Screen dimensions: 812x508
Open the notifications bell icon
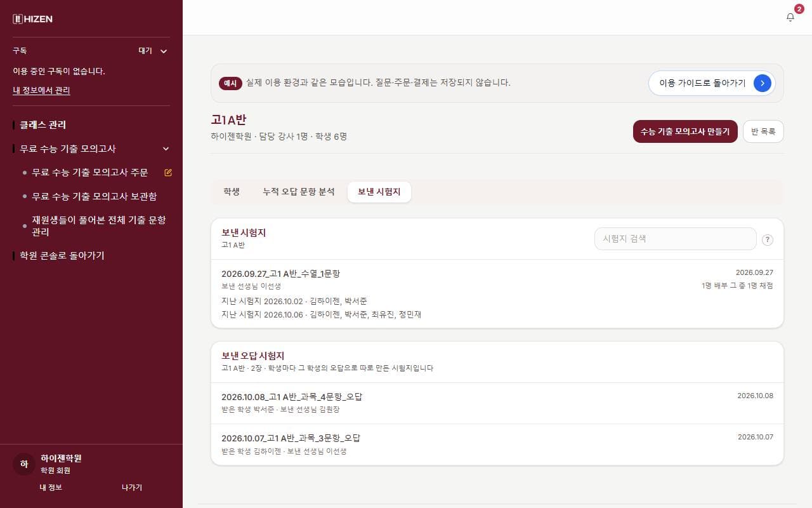790,18
